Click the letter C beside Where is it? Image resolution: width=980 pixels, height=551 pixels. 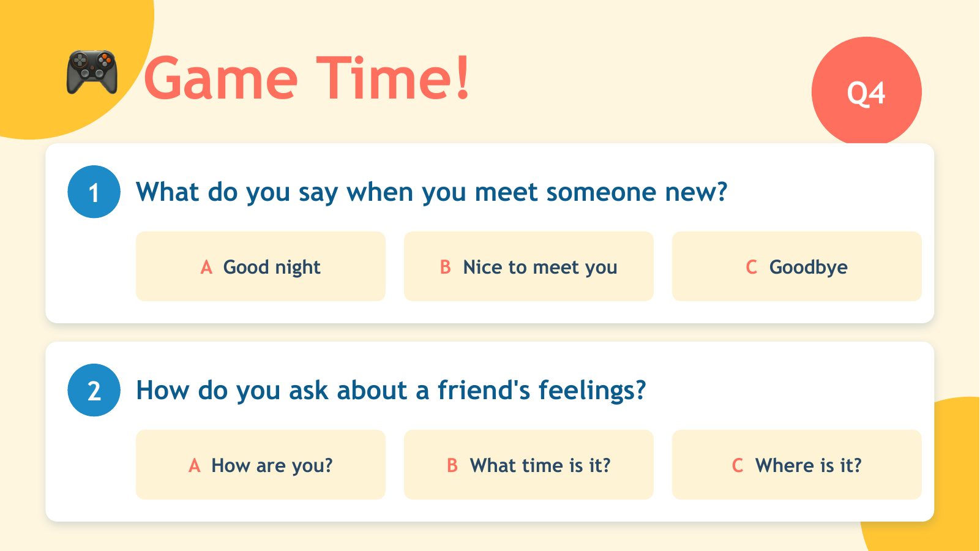point(737,466)
